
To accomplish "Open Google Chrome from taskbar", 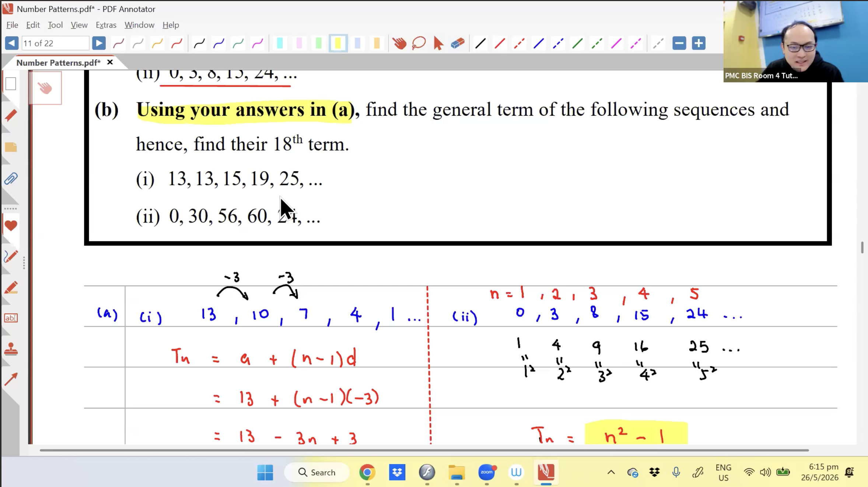I will click(x=367, y=472).
